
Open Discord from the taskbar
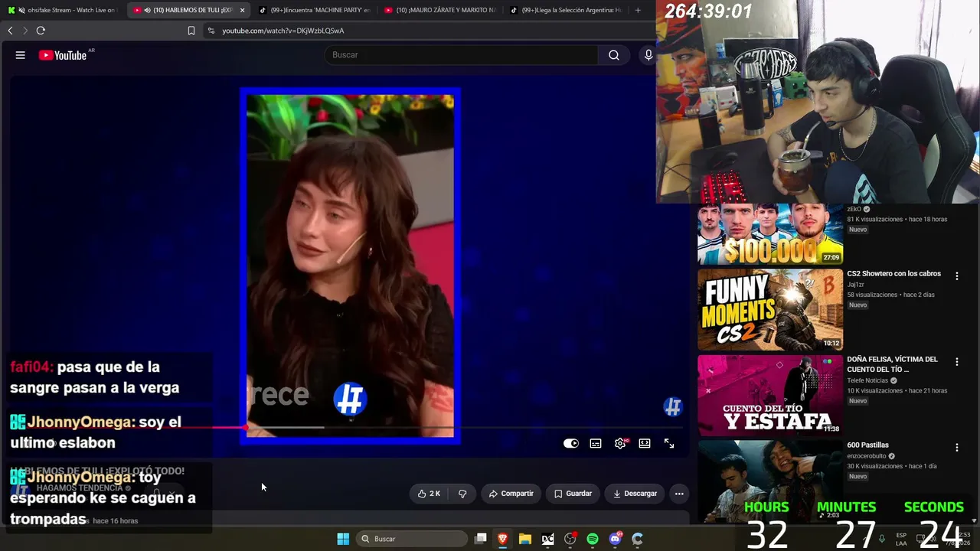(x=616, y=539)
